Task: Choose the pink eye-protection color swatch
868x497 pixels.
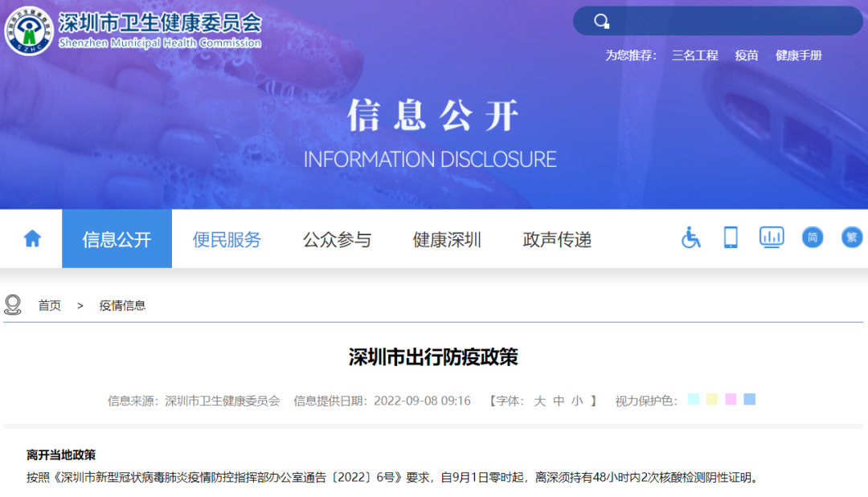Action: (731, 399)
